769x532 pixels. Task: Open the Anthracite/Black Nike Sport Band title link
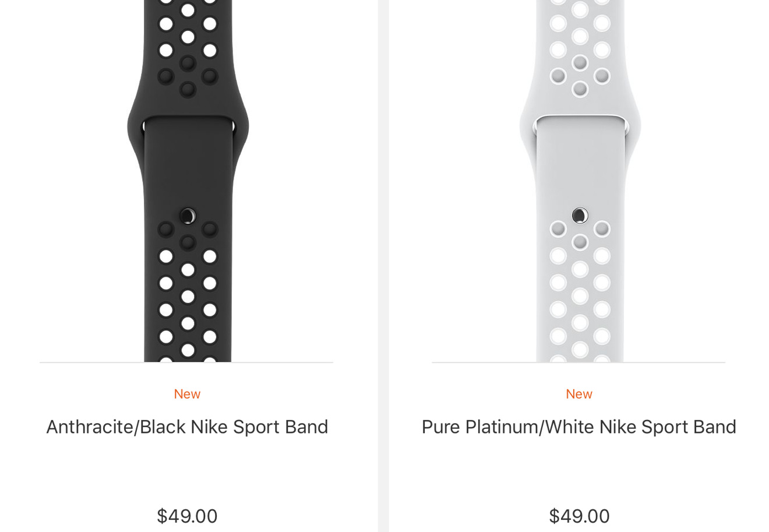(x=187, y=427)
